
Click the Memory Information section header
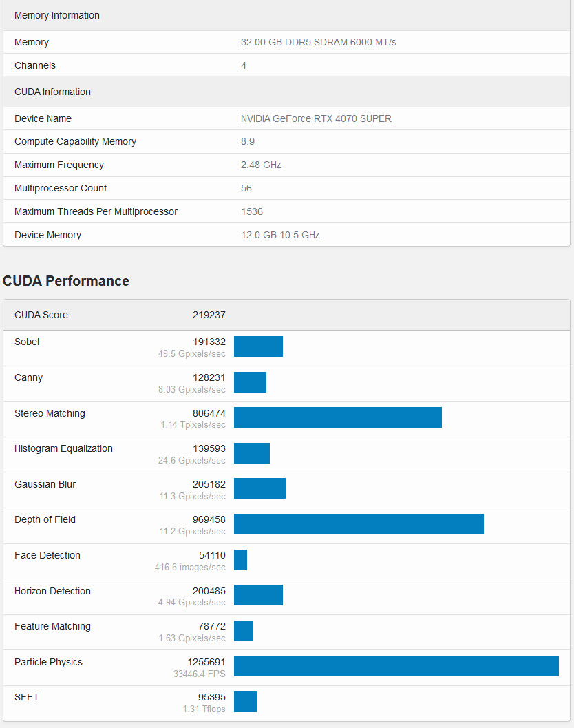57,15
